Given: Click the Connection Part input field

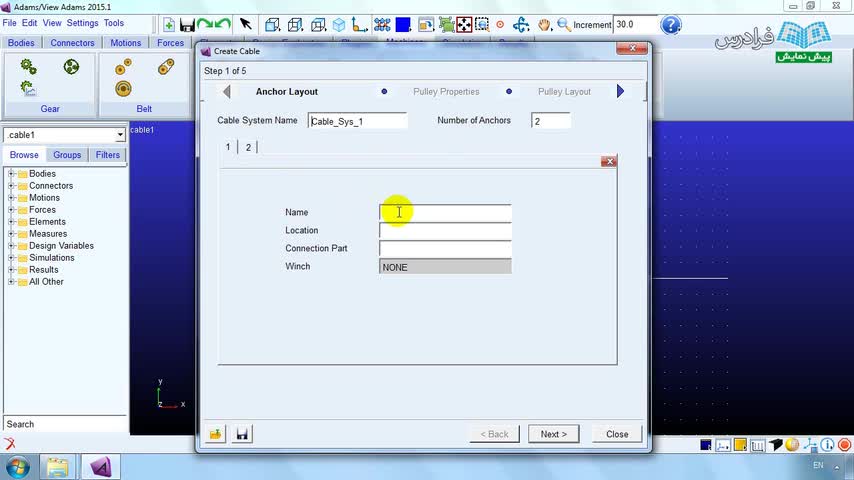Looking at the screenshot, I should point(445,248).
